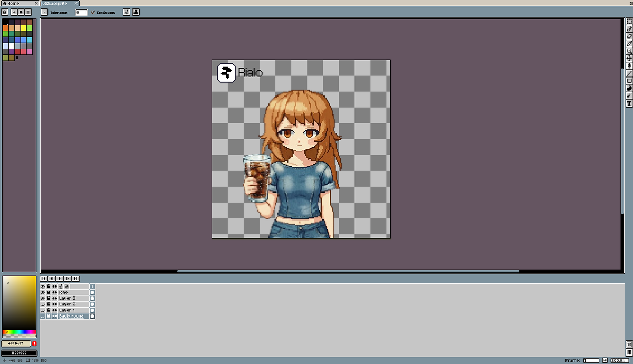
Task: Hide the logo layer via eye icon
Action: pos(43,292)
